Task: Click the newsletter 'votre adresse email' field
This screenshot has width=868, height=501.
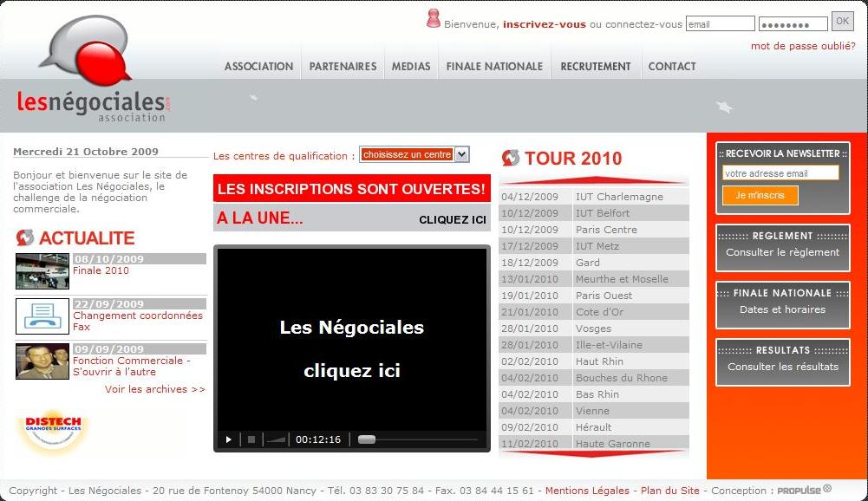Action: 780,173
